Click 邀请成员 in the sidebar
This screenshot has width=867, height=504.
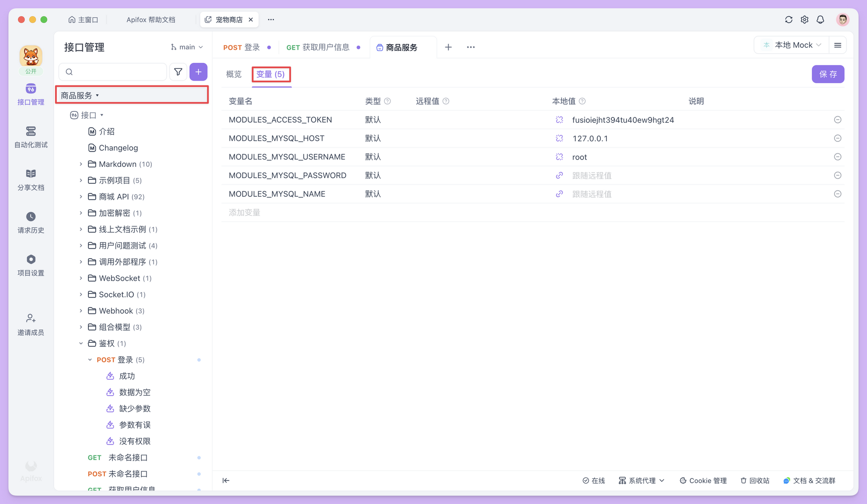[31, 325]
